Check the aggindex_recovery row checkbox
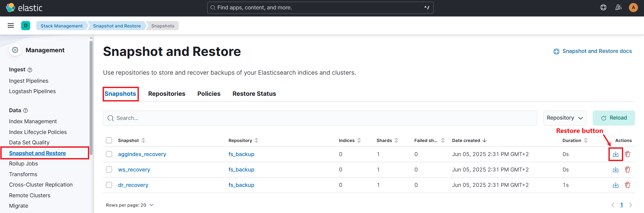 [x=109, y=154]
